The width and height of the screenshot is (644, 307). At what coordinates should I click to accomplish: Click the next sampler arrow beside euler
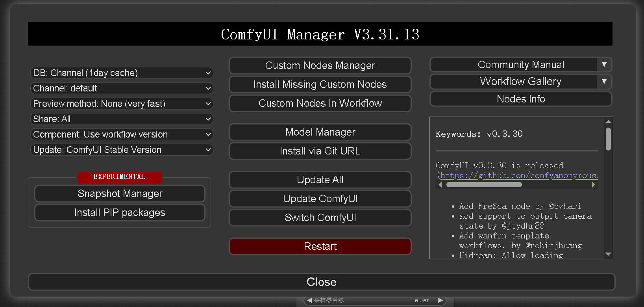[440, 300]
